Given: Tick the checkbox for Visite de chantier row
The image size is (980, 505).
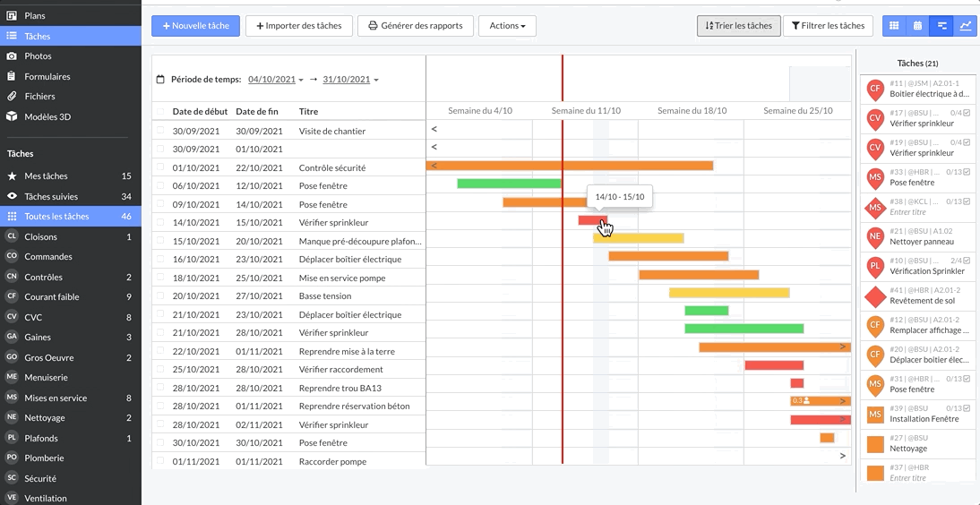Looking at the screenshot, I should (x=161, y=131).
